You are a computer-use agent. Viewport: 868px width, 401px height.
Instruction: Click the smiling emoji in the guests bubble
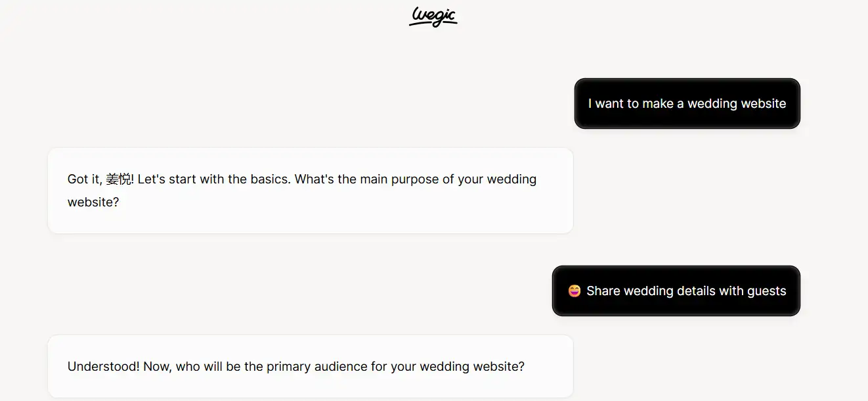[575, 291]
